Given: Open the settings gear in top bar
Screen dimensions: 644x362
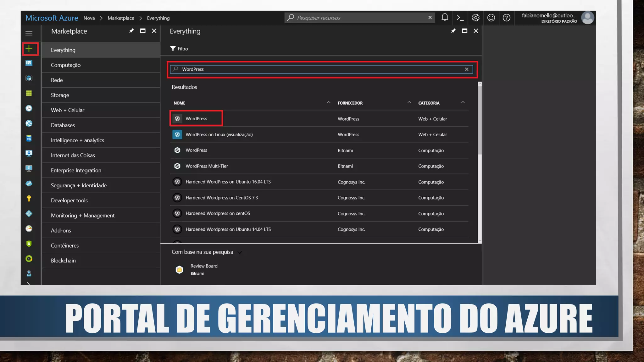Looking at the screenshot, I should point(475,18).
